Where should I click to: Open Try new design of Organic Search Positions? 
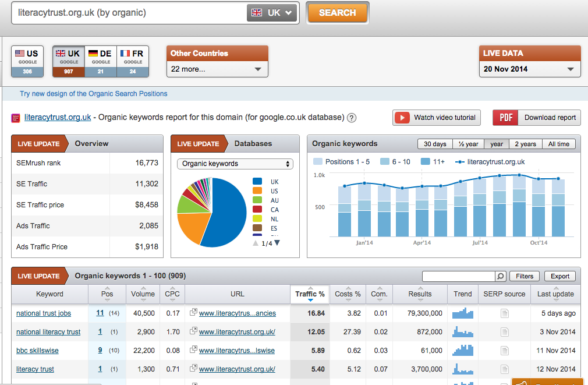93,94
